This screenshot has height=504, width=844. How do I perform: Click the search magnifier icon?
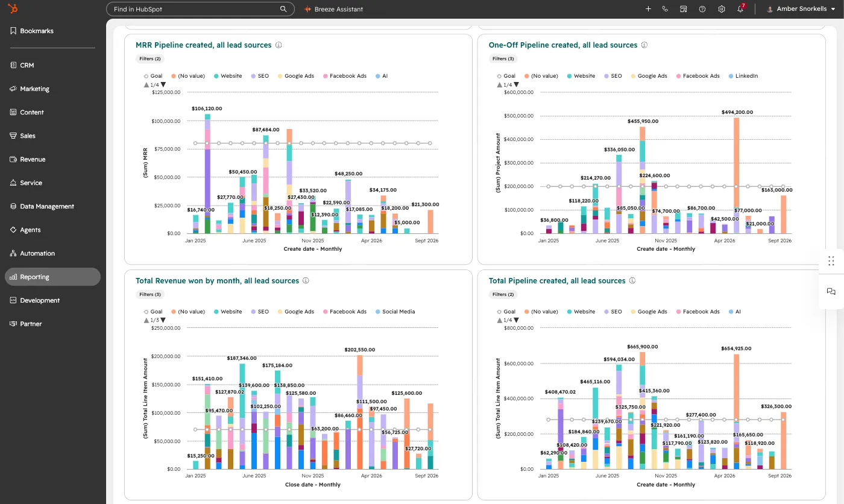tap(283, 9)
